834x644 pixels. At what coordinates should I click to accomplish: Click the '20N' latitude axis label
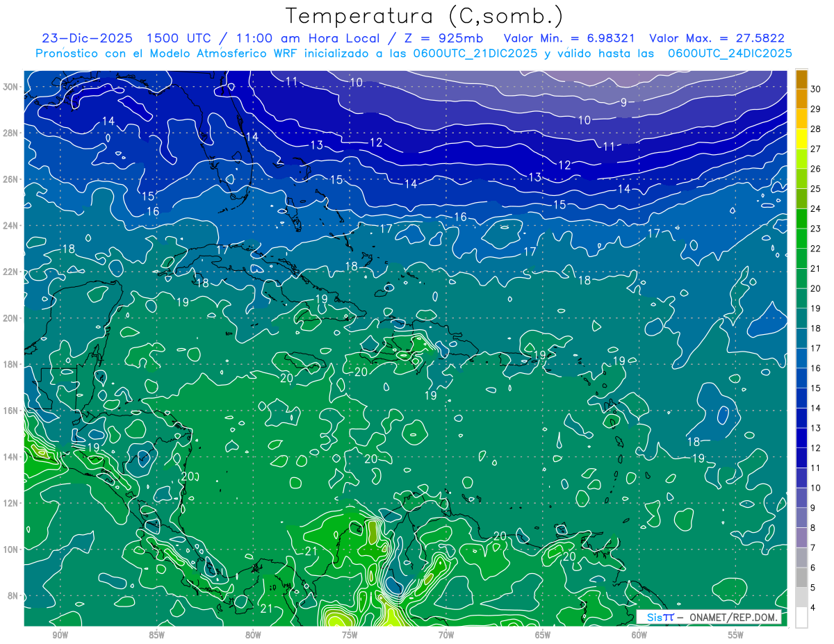(11, 318)
